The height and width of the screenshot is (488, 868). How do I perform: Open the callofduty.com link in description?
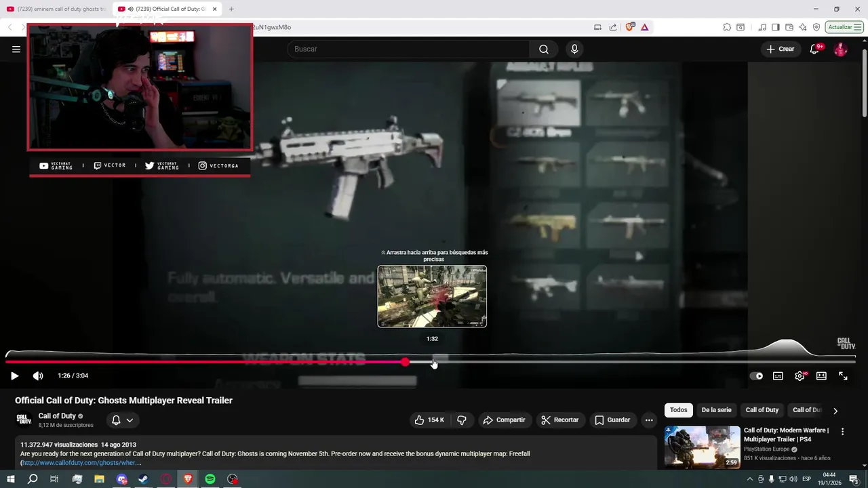click(81, 463)
